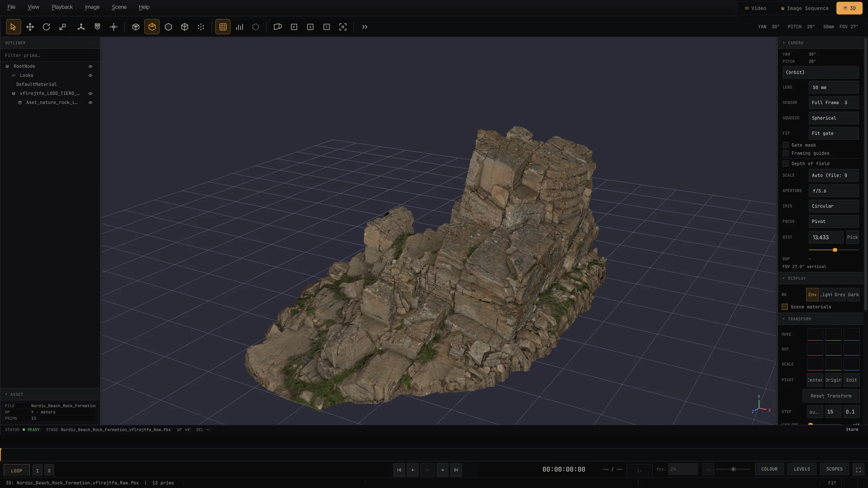868x488 pixels.
Task: Switch to Top view (T icon)
Action: (x=326, y=27)
